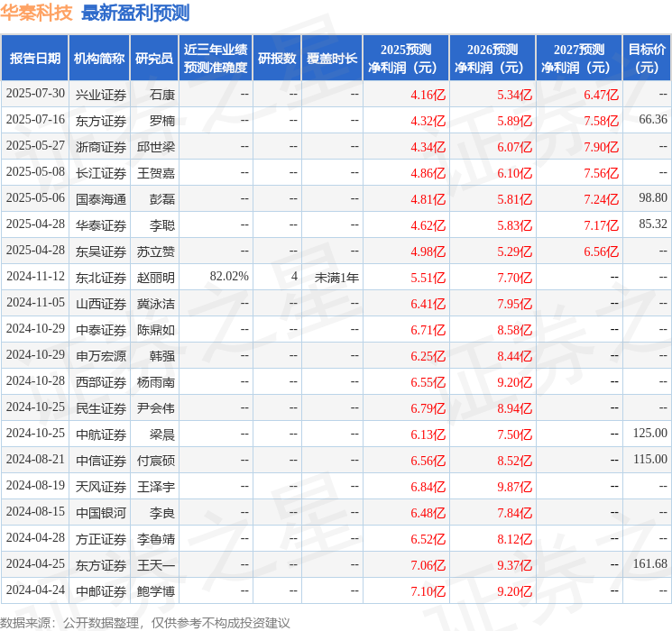The height and width of the screenshot is (631, 672).
Task: Click the 覆盖时长 column header
Action: click(x=332, y=59)
